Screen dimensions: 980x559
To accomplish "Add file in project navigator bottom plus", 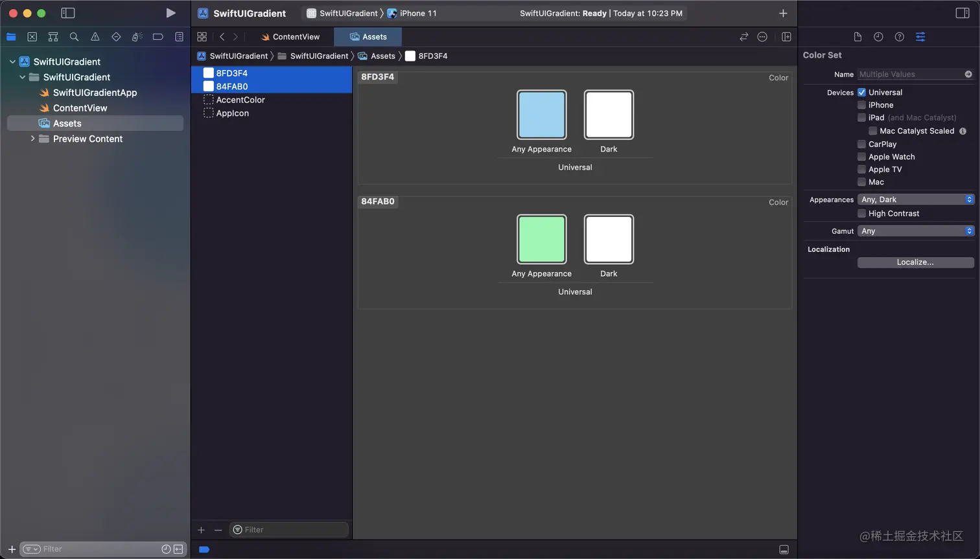I will pyautogui.click(x=12, y=549).
